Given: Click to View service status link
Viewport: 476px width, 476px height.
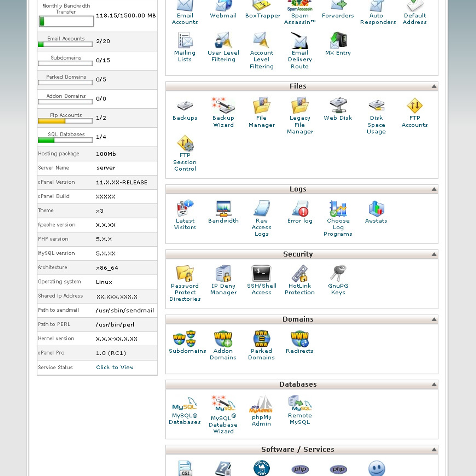Looking at the screenshot, I should coord(115,367).
